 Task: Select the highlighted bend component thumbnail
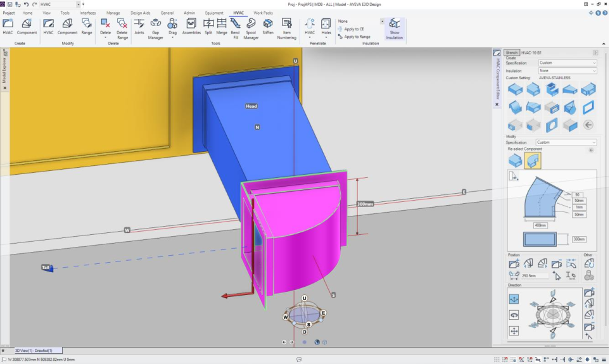532,160
